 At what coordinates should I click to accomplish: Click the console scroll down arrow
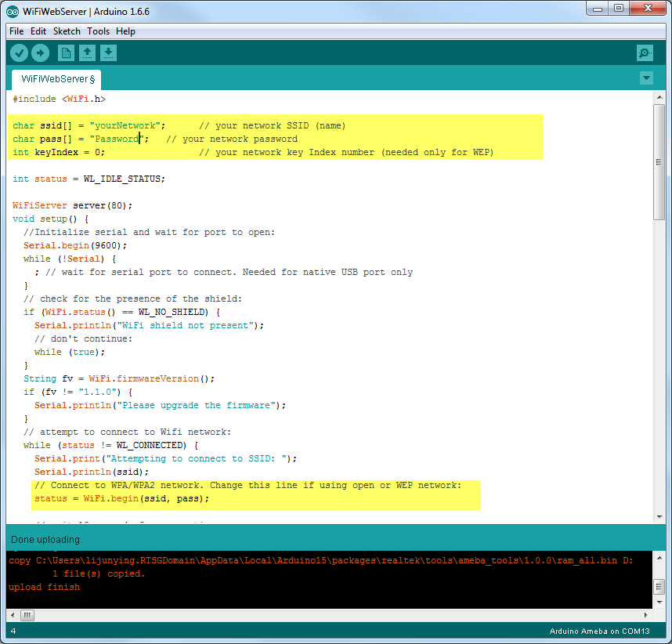(659, 602)
